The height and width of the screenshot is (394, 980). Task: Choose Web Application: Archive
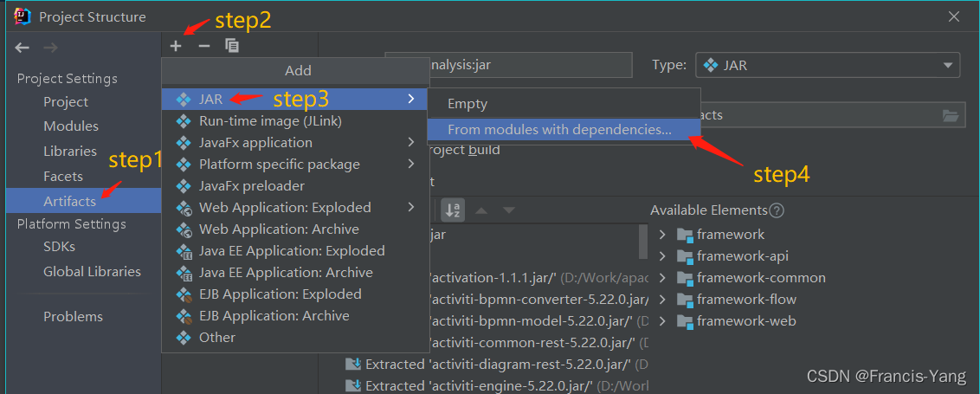coord(295,229)
